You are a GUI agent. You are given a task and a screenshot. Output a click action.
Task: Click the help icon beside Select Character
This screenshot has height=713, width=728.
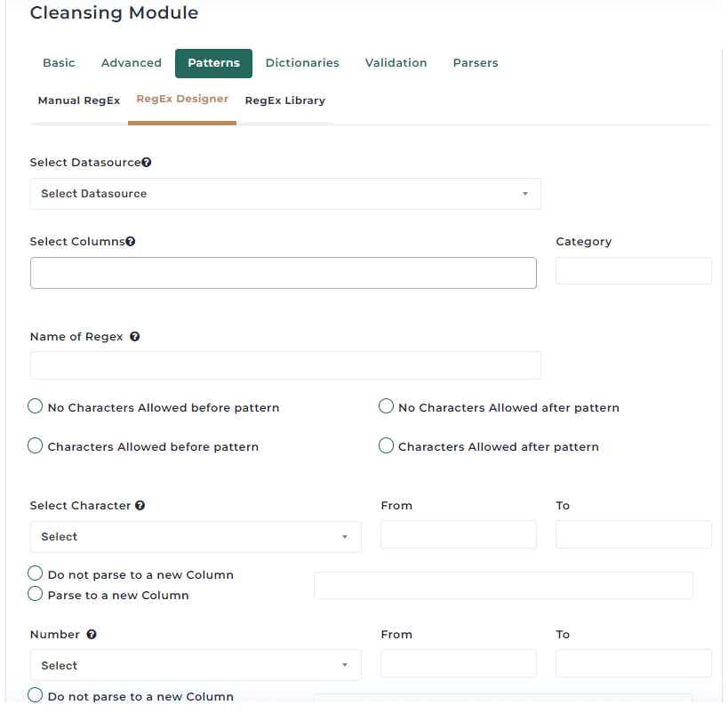click(140, 505)
